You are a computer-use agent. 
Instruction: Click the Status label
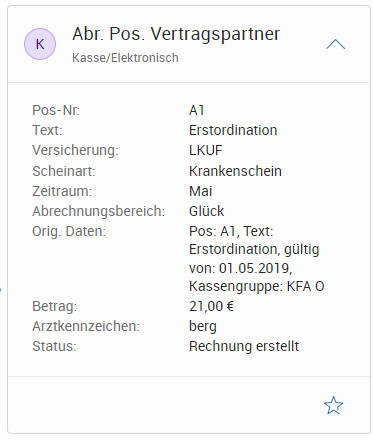tap(54, 346)
